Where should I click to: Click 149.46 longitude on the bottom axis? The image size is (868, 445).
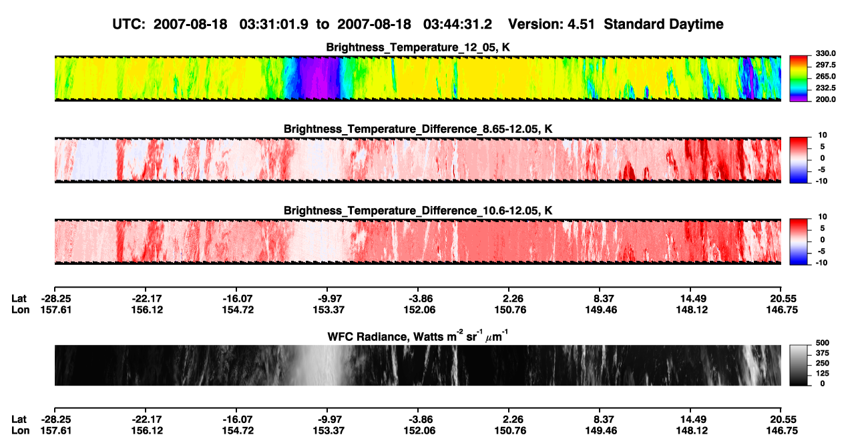[600, 431]
